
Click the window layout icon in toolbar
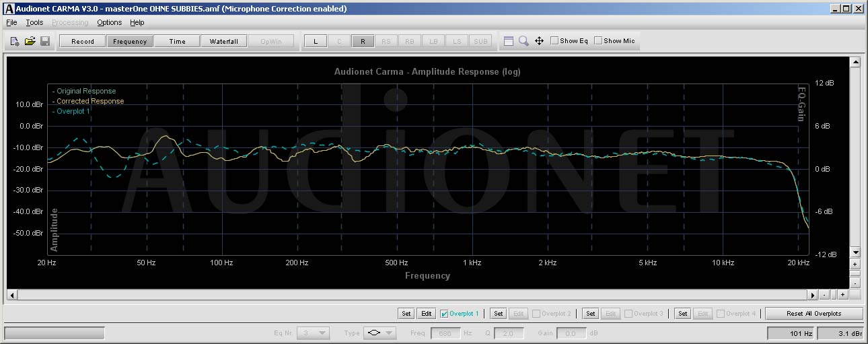pos(509,41)
